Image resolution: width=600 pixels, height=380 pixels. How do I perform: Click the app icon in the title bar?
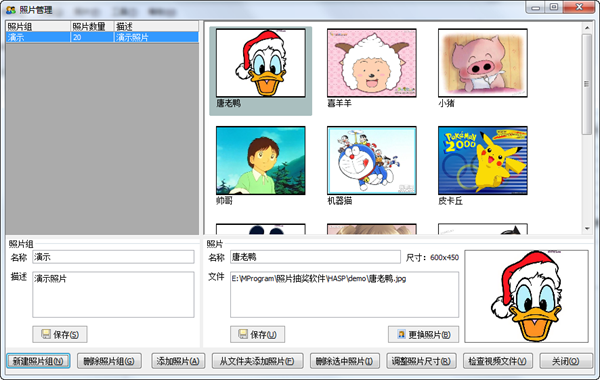point(11,10)
